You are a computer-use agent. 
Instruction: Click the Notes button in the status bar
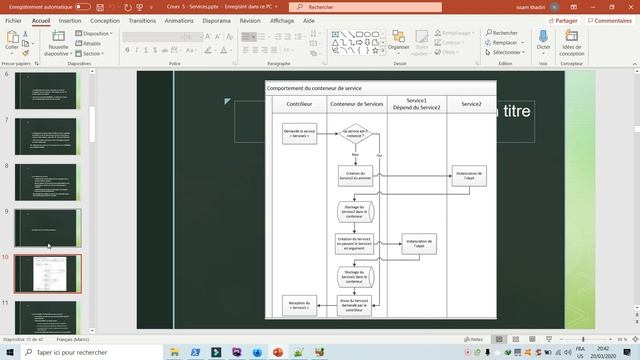coord(473,339)
